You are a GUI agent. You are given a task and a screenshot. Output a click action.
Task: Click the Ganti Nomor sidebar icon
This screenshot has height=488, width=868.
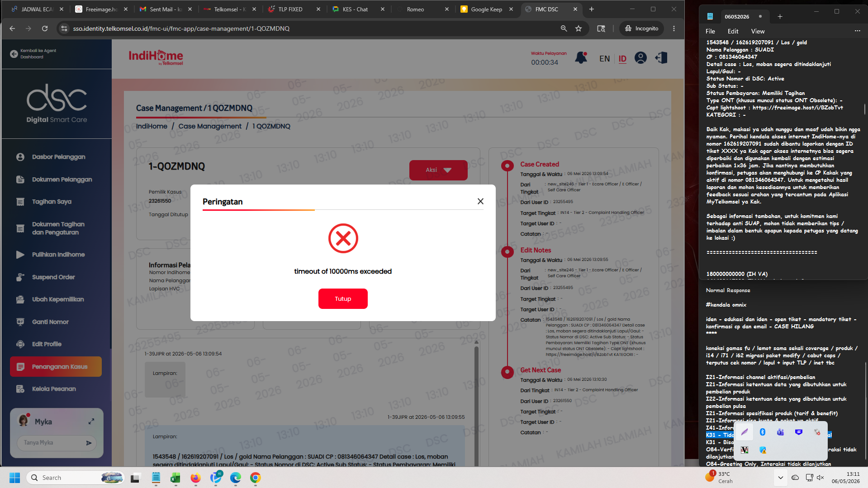(x=20, y=322)
